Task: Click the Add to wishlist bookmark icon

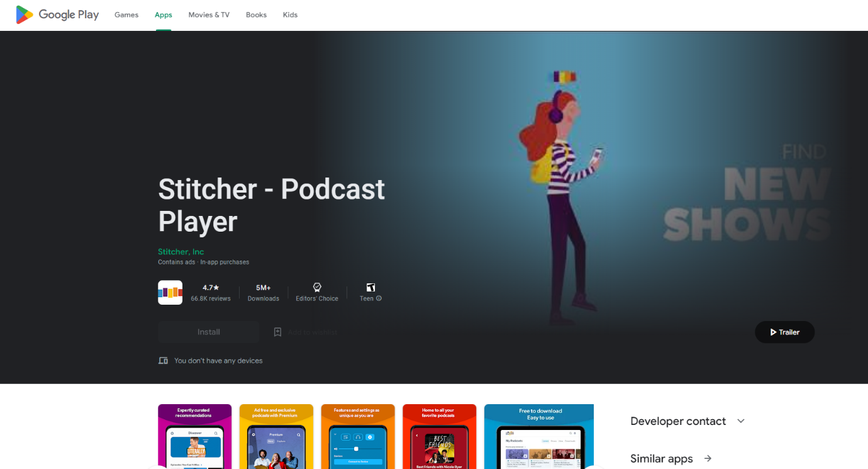Action: tap(277, 332)
